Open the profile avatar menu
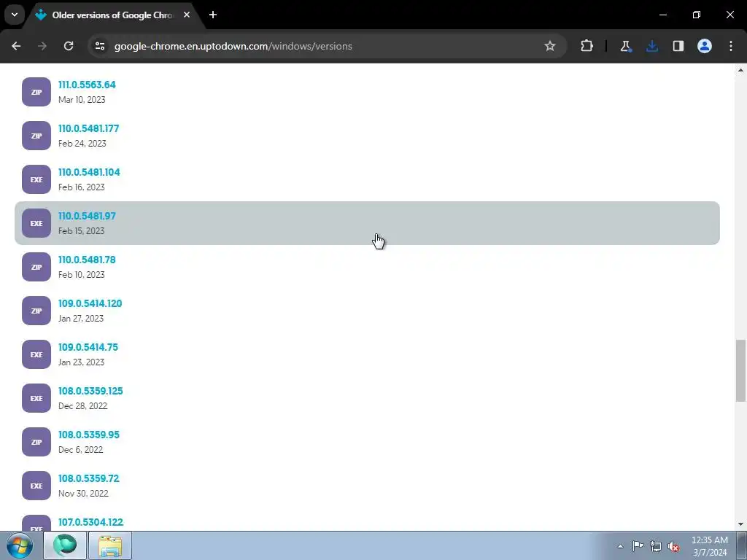Viewport: 747px width, 560px height. (705, 46)
